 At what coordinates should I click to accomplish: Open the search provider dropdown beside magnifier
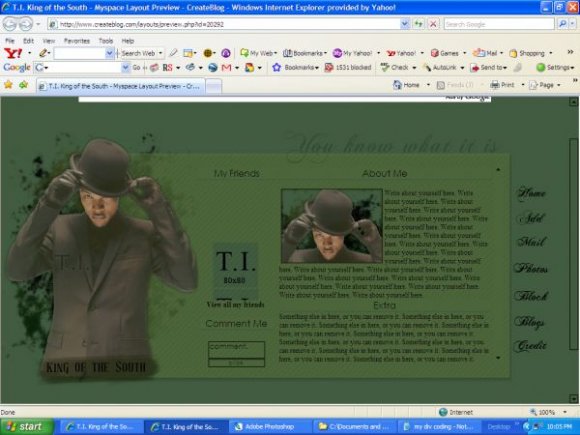point(572,24)
